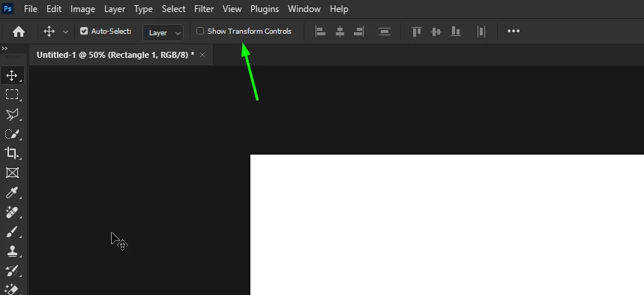Open the Plugins menu
The image size is (644, 295).
(265, 9)
